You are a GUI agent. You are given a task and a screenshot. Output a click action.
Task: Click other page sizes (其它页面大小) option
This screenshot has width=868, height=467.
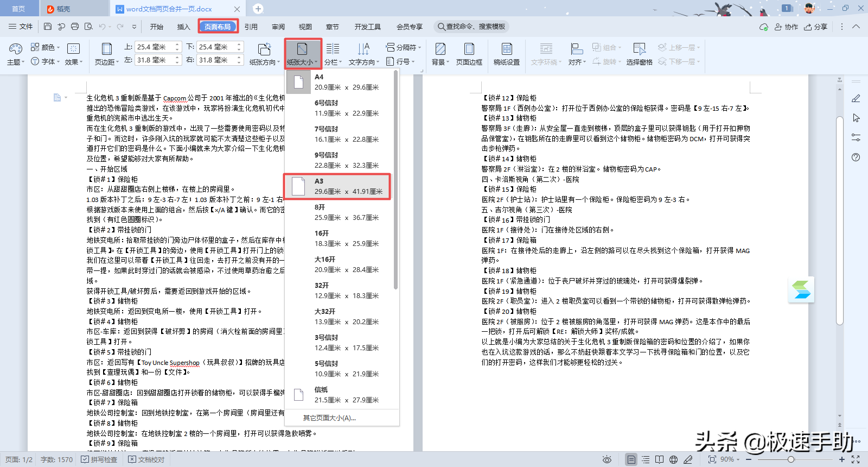click(x=329, y=418)
